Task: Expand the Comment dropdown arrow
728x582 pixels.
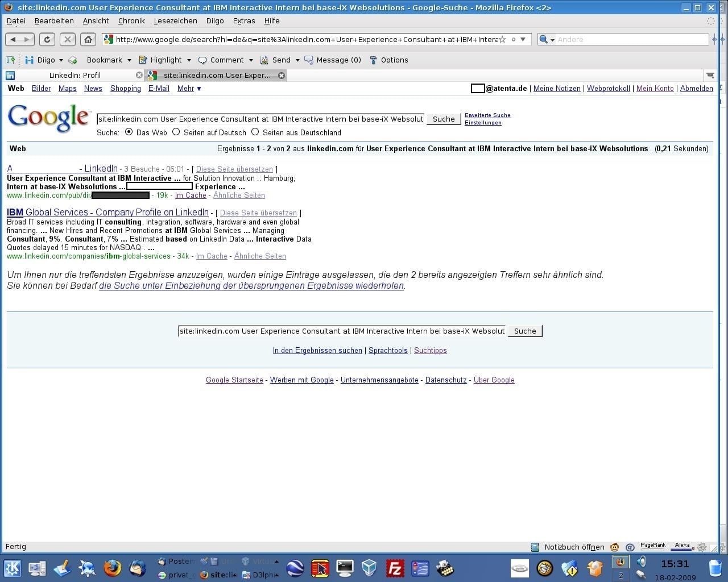Action: point(251,60)
